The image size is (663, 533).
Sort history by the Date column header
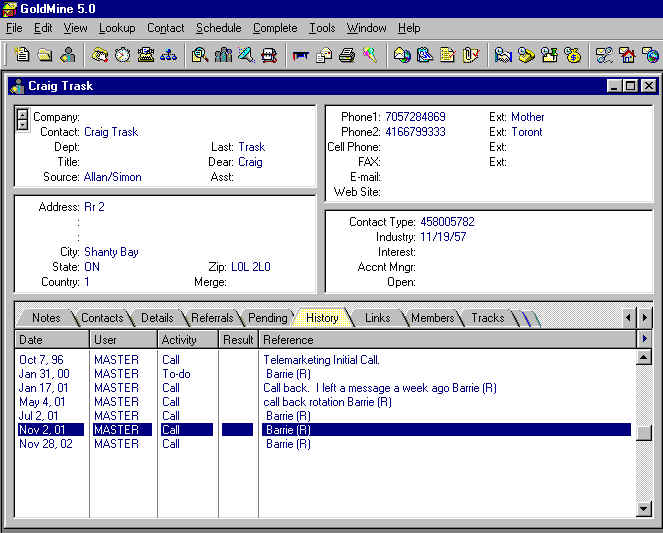coord(52,340)
